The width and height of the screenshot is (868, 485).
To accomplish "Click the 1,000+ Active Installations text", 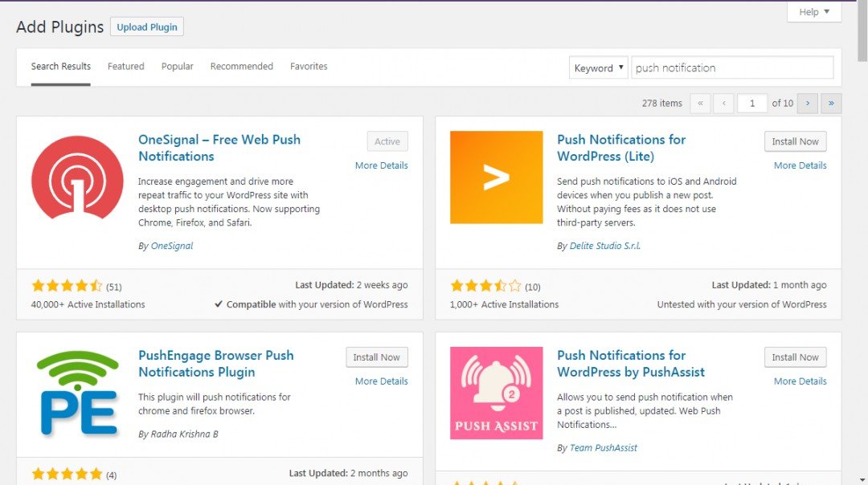I will coord(504,304).
